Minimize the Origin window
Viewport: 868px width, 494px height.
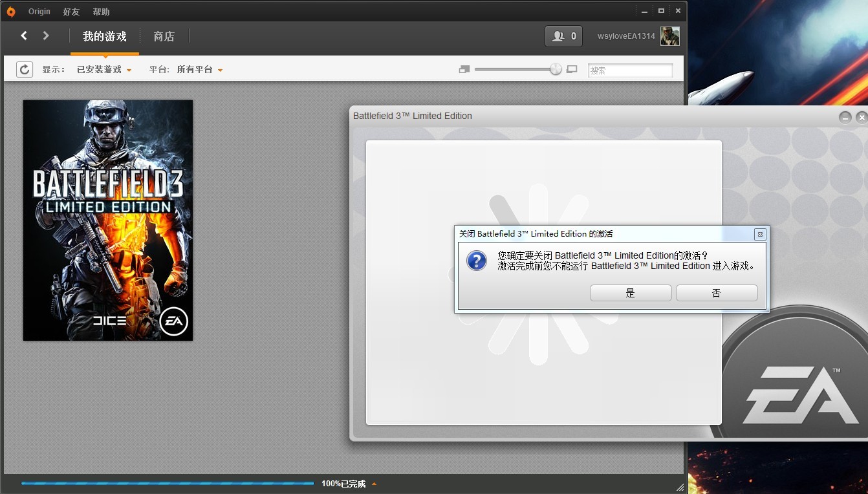click(x=644, y=11)
